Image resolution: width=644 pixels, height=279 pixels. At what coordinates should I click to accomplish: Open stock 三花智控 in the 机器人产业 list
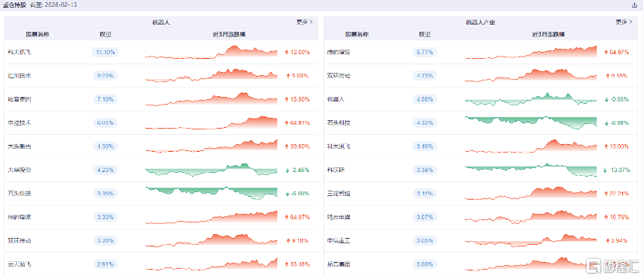[339, 194]
